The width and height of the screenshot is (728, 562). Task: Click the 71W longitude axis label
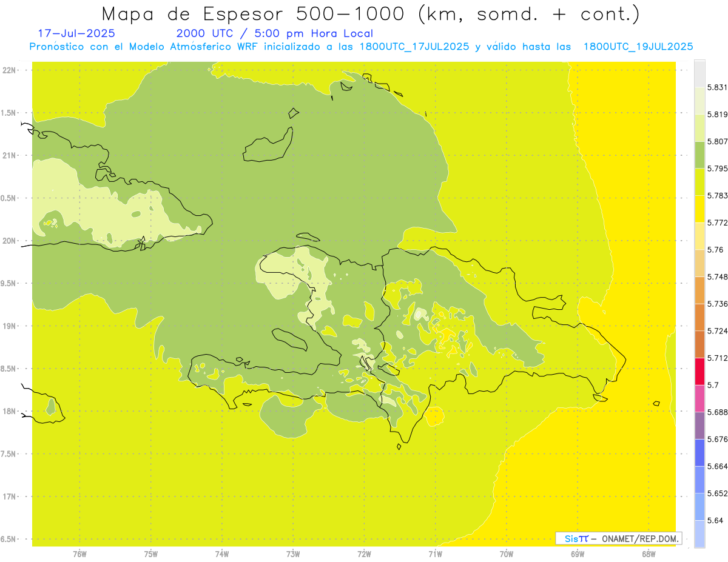[435, 554]
